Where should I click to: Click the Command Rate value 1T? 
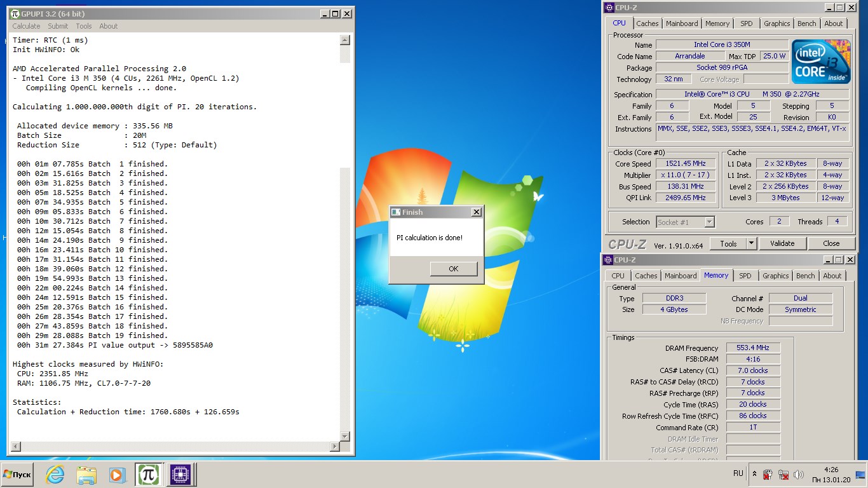coord(753,428)
